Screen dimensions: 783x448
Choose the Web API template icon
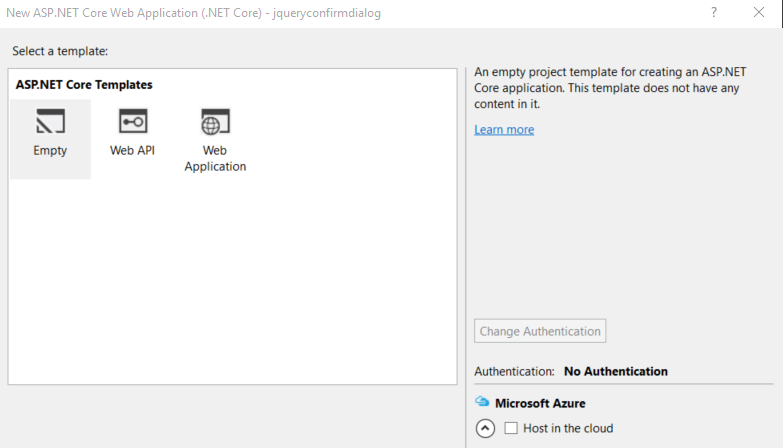(133, 121)
